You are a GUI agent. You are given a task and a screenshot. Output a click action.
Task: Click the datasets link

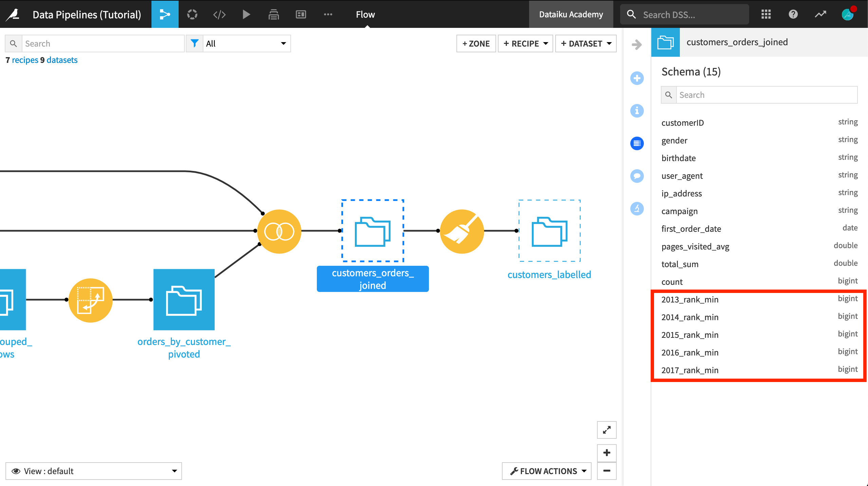click(62, 60)
